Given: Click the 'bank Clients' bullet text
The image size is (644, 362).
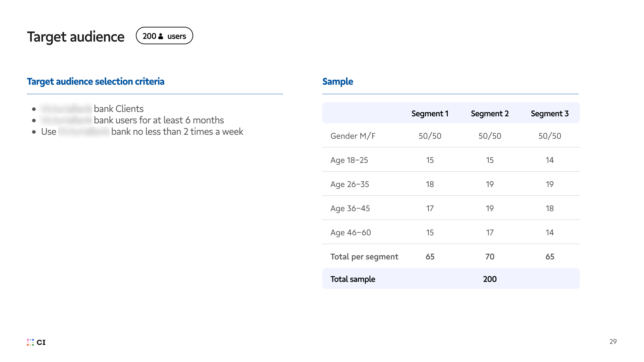Looking at the screenshot, I should pos(118,109).
